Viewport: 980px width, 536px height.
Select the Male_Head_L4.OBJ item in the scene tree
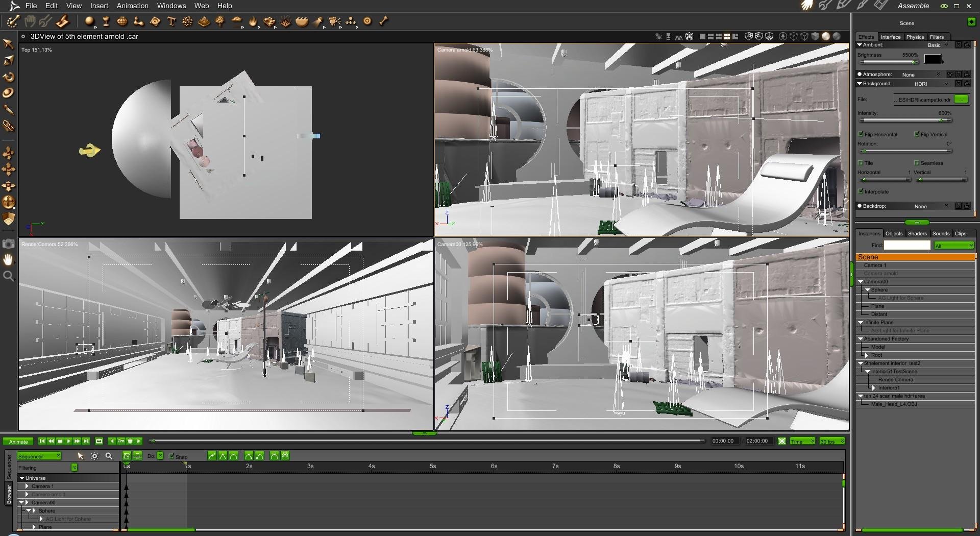pyautogui.click(x=894, y=404)
